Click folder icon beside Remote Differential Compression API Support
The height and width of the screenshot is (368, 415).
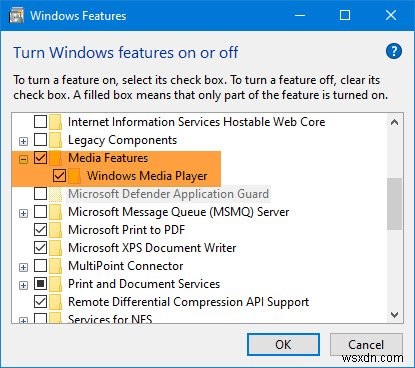coord(55,302)
